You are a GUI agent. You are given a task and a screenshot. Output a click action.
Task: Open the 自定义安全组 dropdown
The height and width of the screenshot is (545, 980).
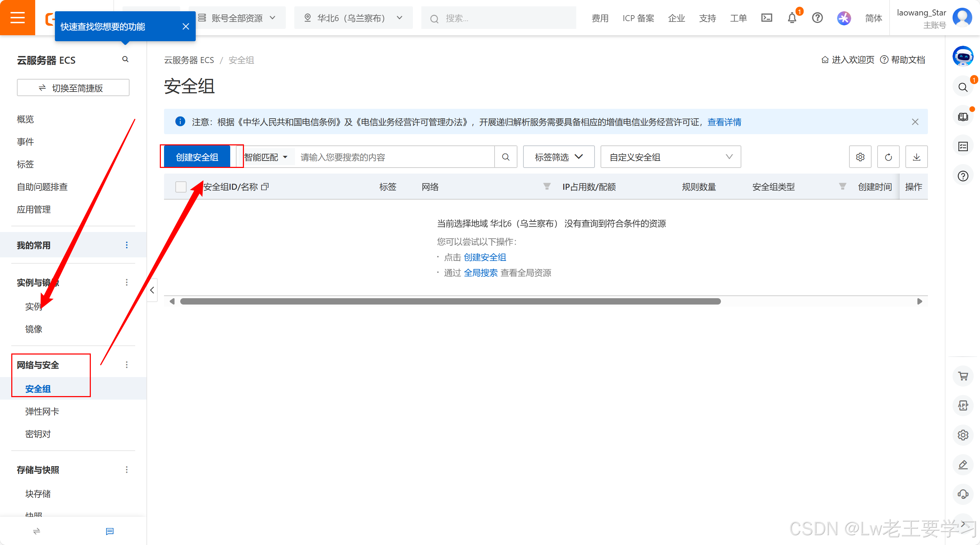[x=670, y=157]
